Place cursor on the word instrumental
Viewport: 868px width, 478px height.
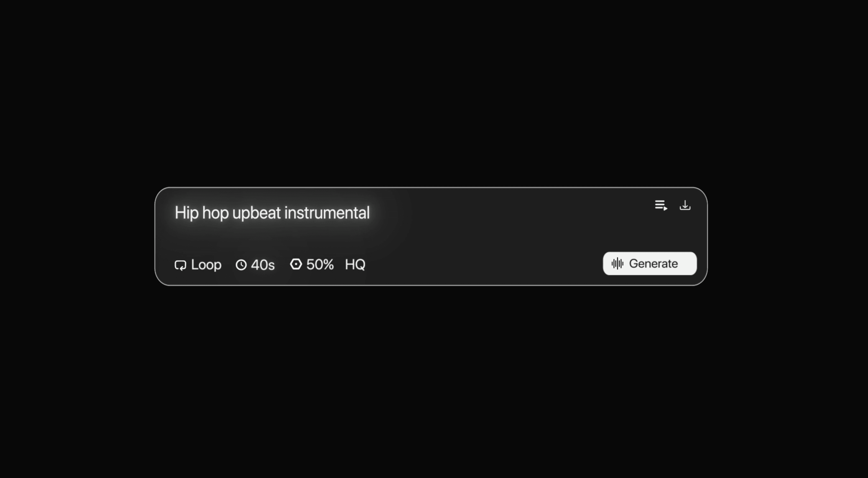327,213
